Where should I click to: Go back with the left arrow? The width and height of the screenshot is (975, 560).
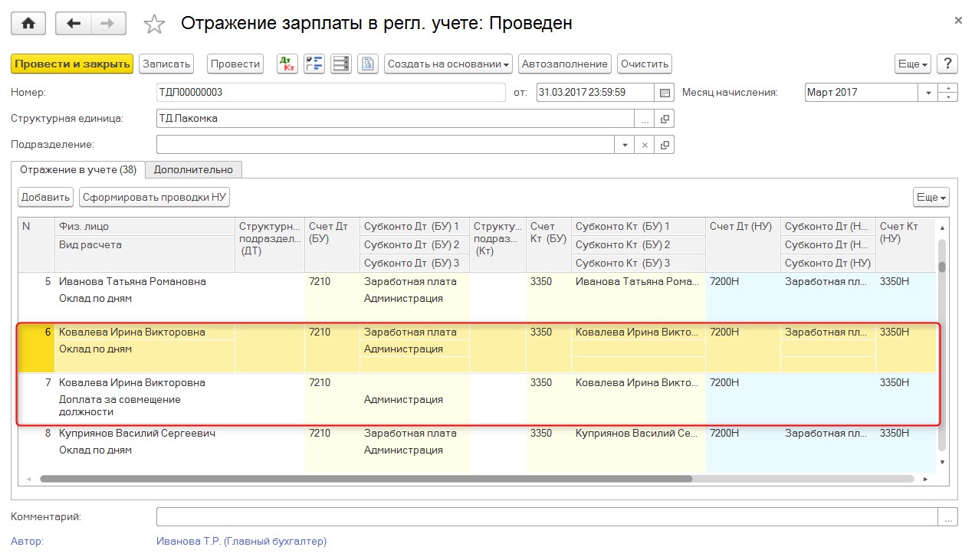tap(74, 24)
